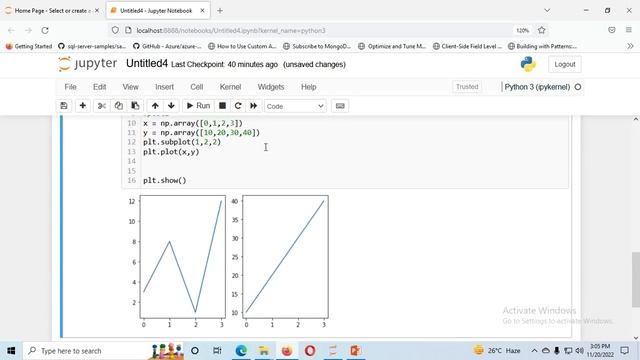Image resolution: width=640 pixels, height=360 pixels.
Task: Open the command palette keyboard icon
Action: [340, 106]
